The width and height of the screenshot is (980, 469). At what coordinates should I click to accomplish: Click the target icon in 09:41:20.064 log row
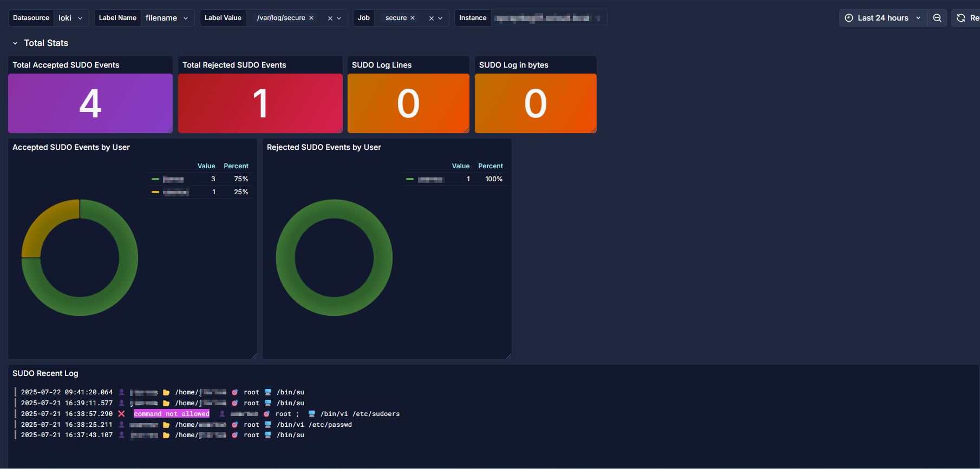click(x=234, y=392)
